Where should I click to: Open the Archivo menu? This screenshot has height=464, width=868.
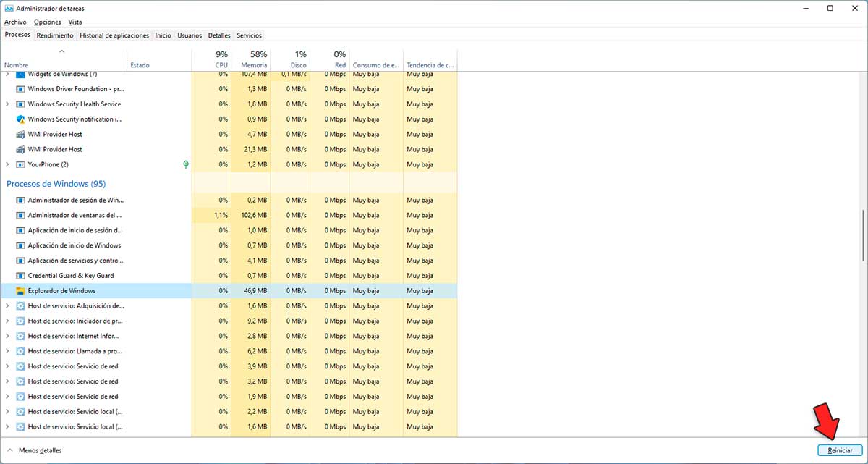[x=15, y=22]
